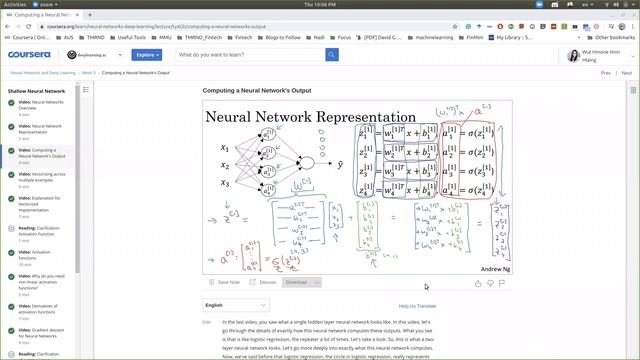Open the Explore dropdown button
640x360 pixels.
coord(147,55)
